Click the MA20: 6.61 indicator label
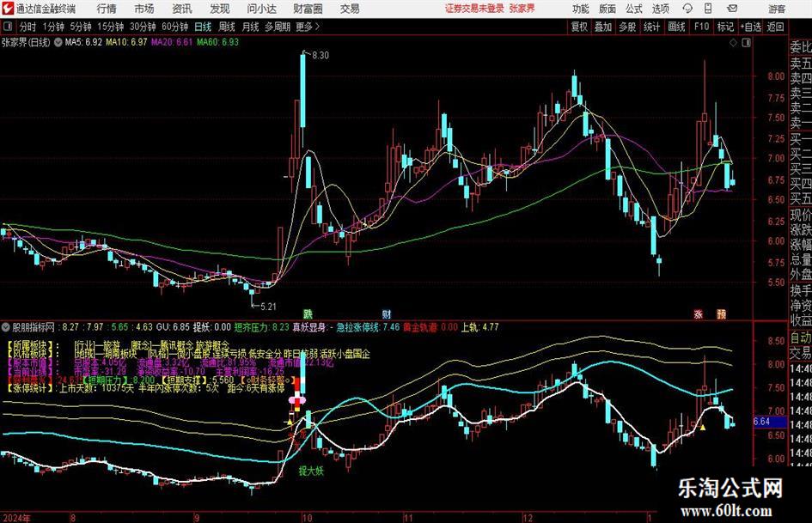Image resolution: width=812 pixels, height=523 pixels. tap(172, 42)
